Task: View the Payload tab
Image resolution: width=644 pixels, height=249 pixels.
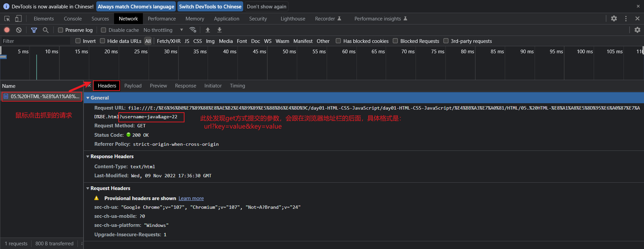Action: [x=133, y=86]
